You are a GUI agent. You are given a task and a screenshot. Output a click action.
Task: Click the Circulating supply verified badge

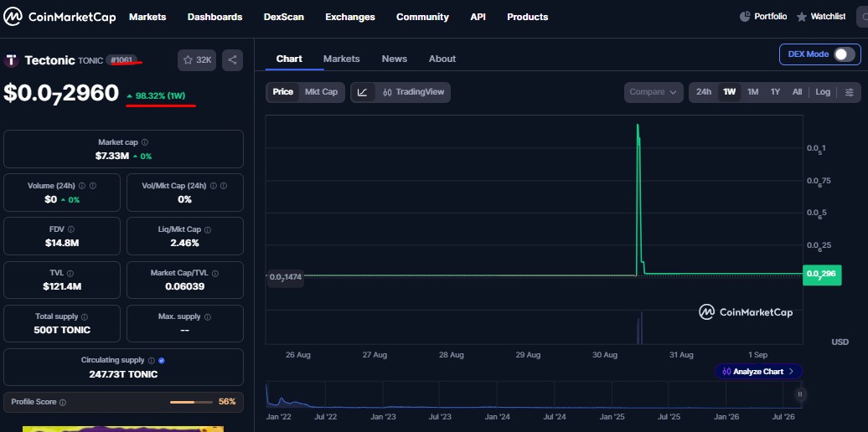[161, 360]
